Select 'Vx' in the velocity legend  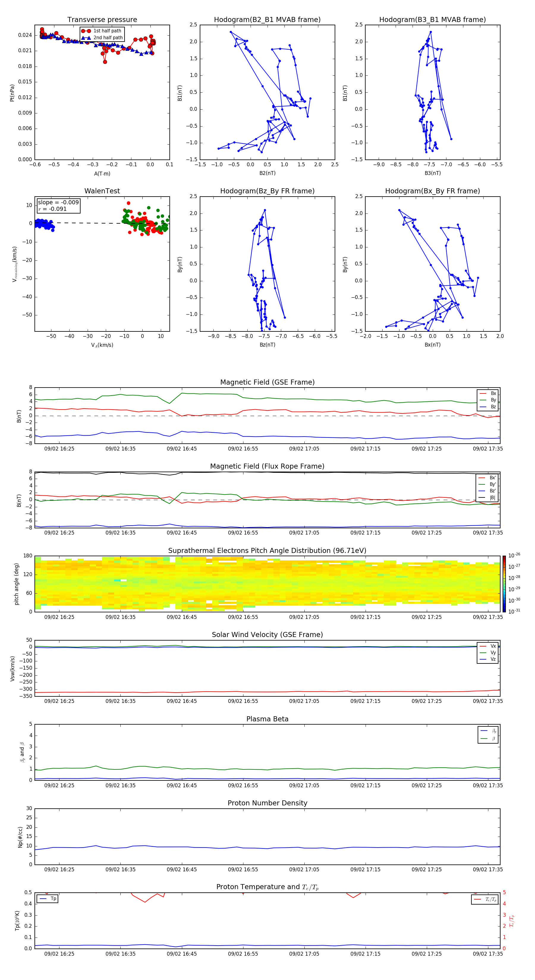488,646
